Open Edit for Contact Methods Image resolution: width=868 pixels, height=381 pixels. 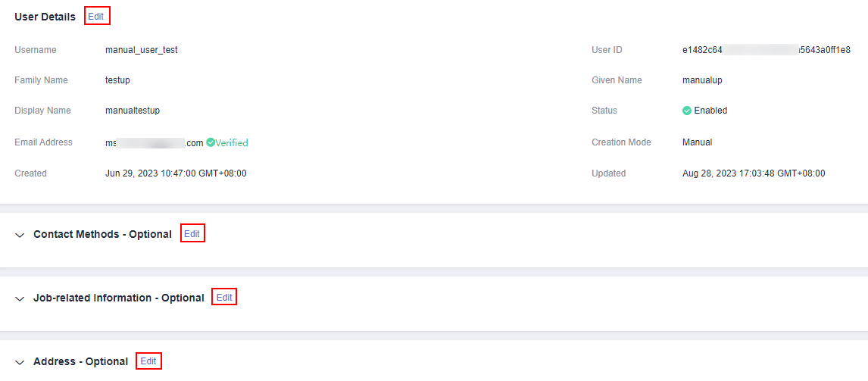click(192, 234)
